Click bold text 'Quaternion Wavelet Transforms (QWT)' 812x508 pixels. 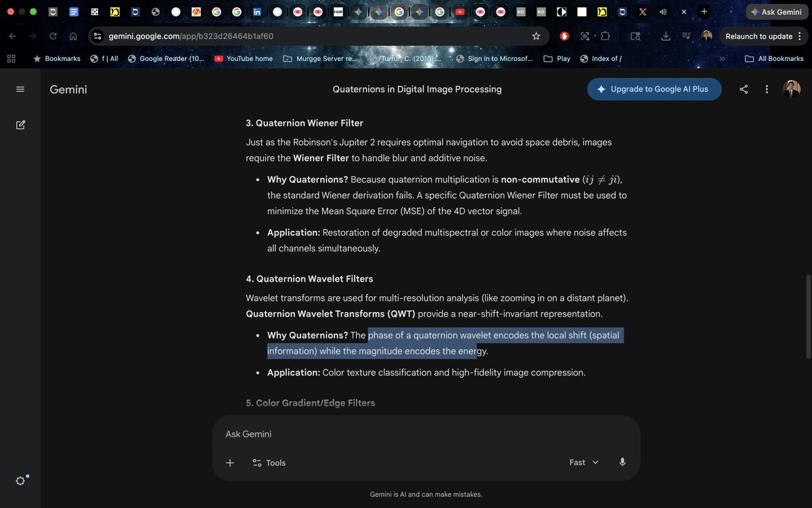331,314
